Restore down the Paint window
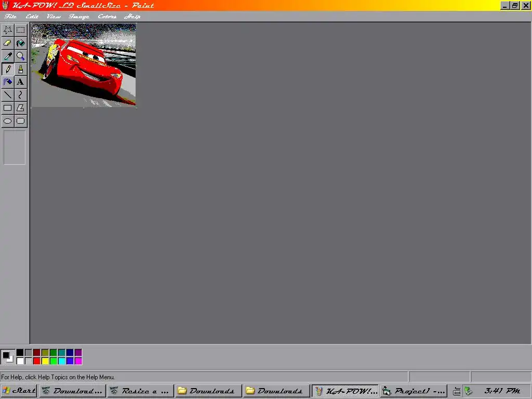Viewport: 532px width, 399px height. point(515,5)
